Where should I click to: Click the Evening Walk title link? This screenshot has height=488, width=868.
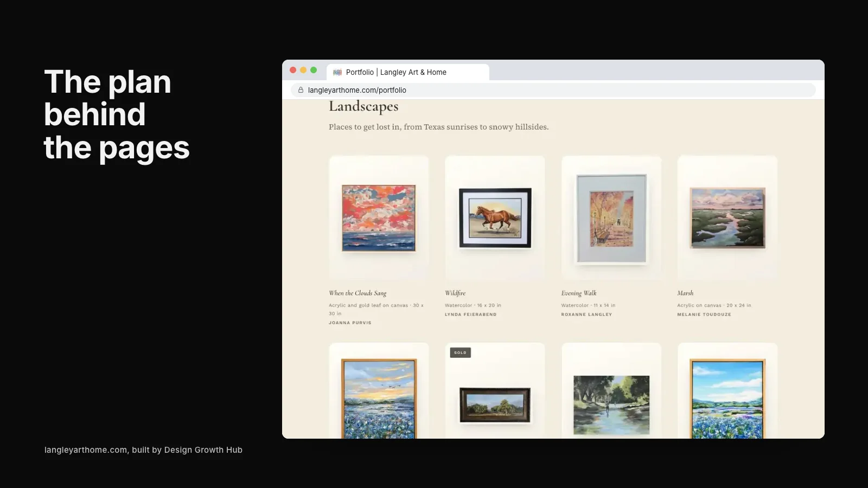[579, 293]
